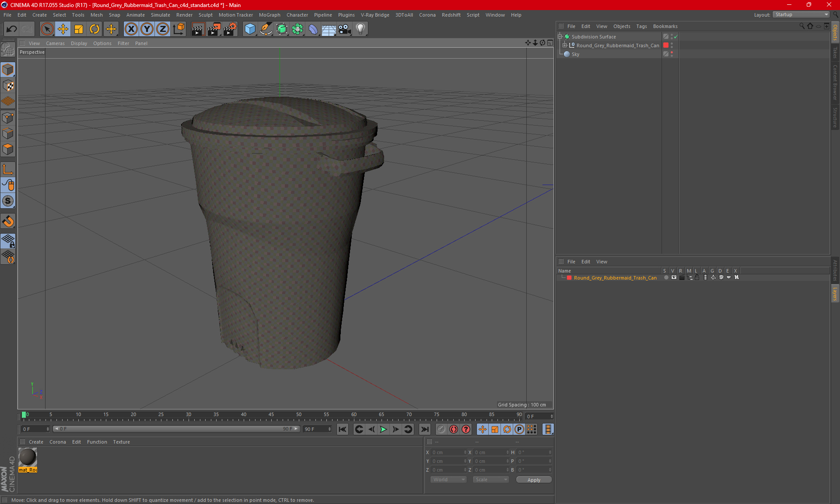Open the Scale mode dropdown
Viewport: 840px width, 504px height.
coord(491,479)
